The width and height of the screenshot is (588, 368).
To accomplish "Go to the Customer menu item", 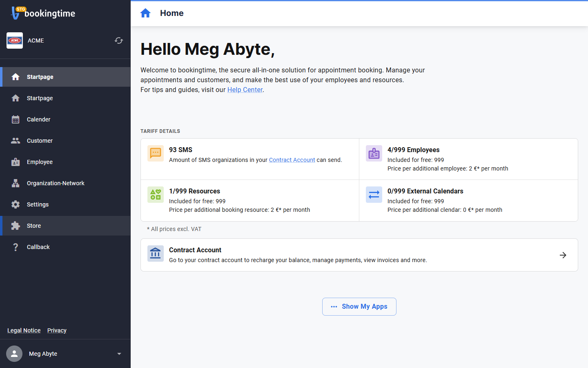I will point(65,141).
